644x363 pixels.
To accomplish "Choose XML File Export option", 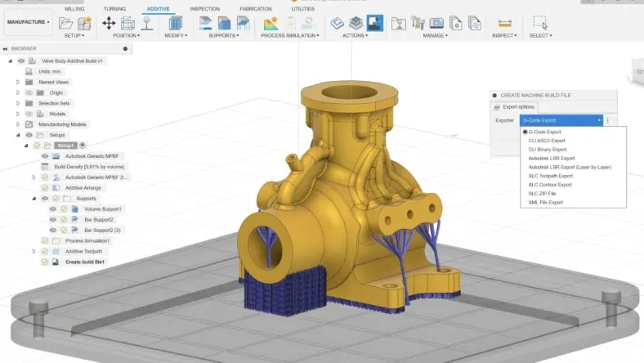I will coord(545,202).
